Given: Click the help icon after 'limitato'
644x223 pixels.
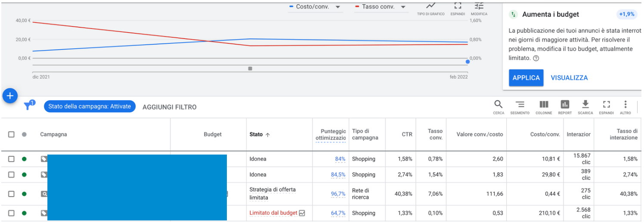Looking at the screenshot, I should (536, 58).
